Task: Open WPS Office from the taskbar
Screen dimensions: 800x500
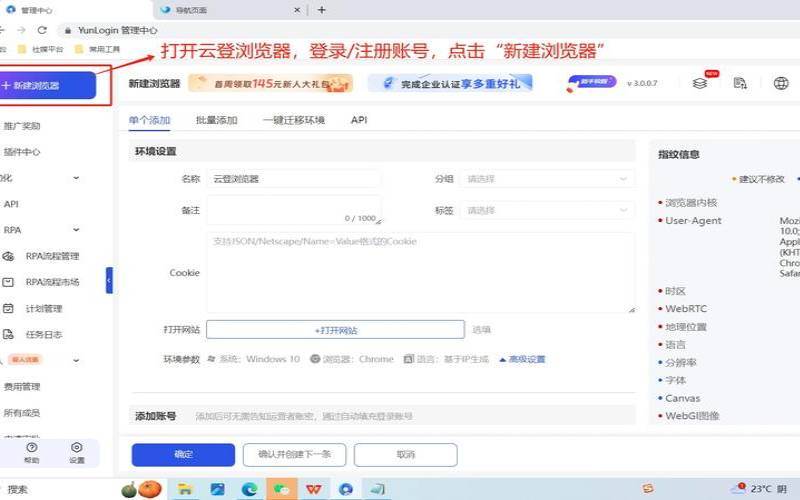Action: pos(314,489)
